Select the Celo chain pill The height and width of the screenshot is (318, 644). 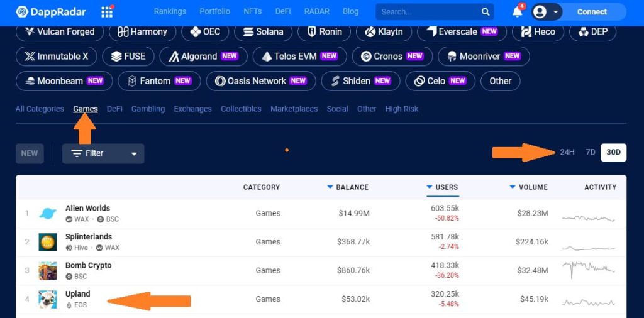click(440, 81)
